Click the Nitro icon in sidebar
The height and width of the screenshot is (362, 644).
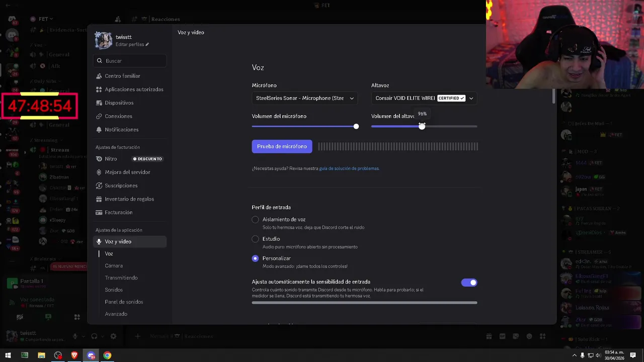click(x=99, y=159)
